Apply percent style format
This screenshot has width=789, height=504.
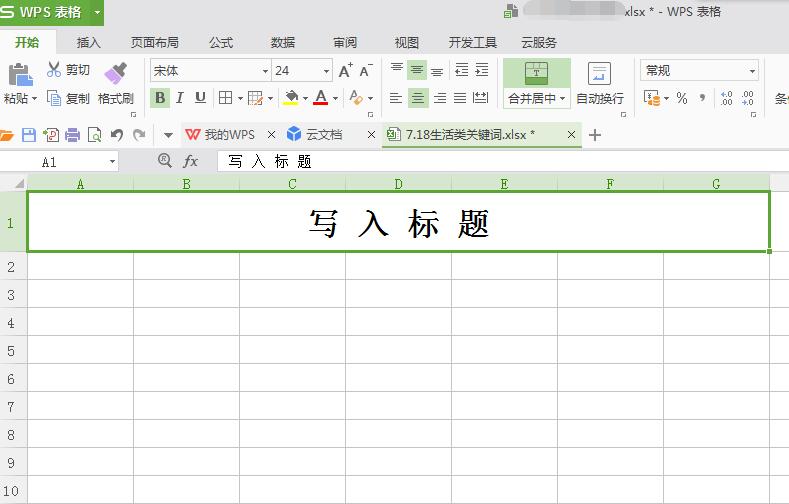pyautogui.click(x=682, y=98)
